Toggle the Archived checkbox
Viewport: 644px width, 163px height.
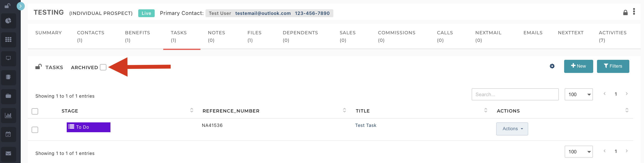[103, 67]
